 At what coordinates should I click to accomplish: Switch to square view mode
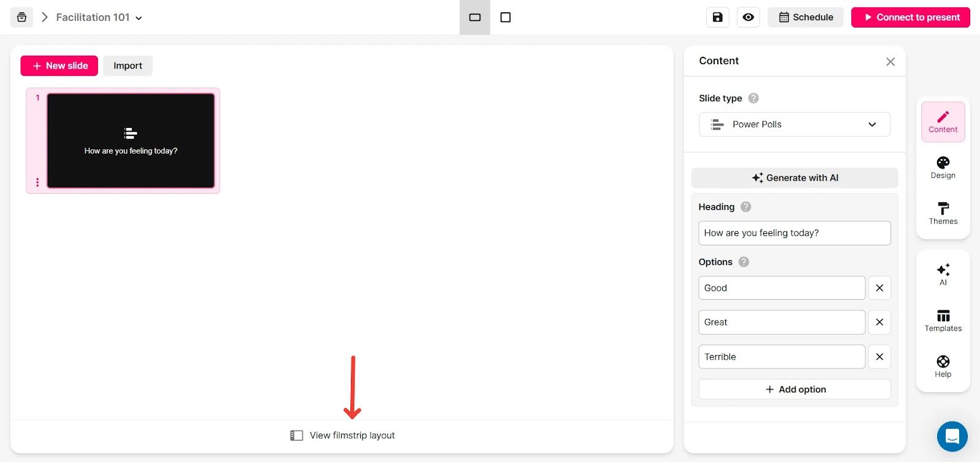coord(505,17)
